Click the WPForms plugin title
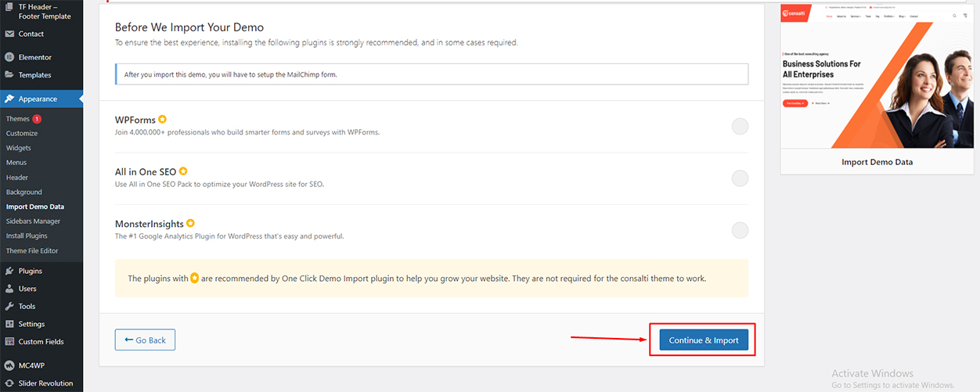Viewport: 980px width, 392px height. 135,120
